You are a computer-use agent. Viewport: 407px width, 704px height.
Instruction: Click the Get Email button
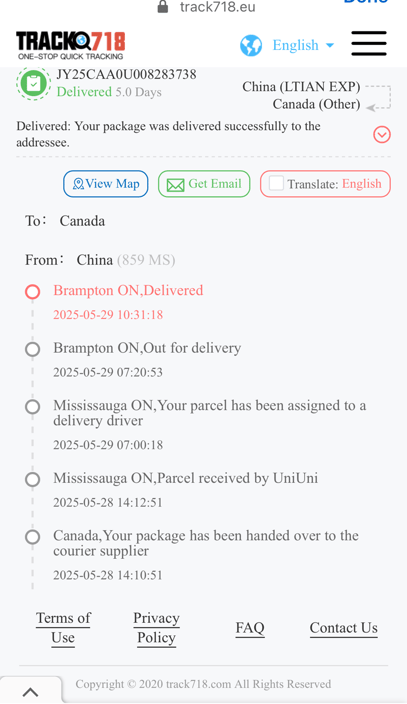tap(204, 184)
